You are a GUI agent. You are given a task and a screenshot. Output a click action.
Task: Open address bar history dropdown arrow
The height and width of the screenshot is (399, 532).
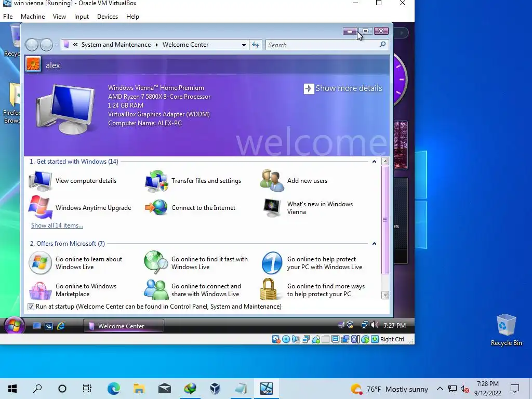pos(244,45)
